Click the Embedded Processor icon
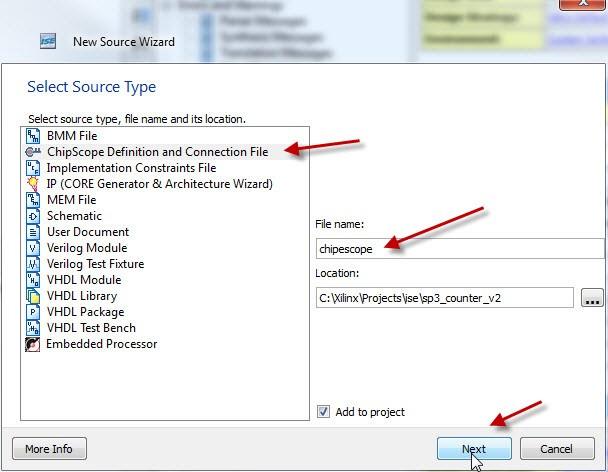 33,344
